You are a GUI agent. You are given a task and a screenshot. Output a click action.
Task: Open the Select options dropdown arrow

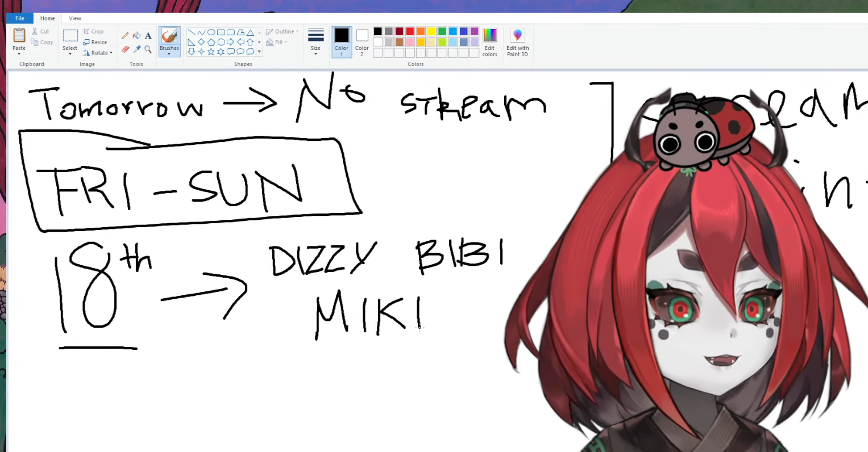point(70,55)
